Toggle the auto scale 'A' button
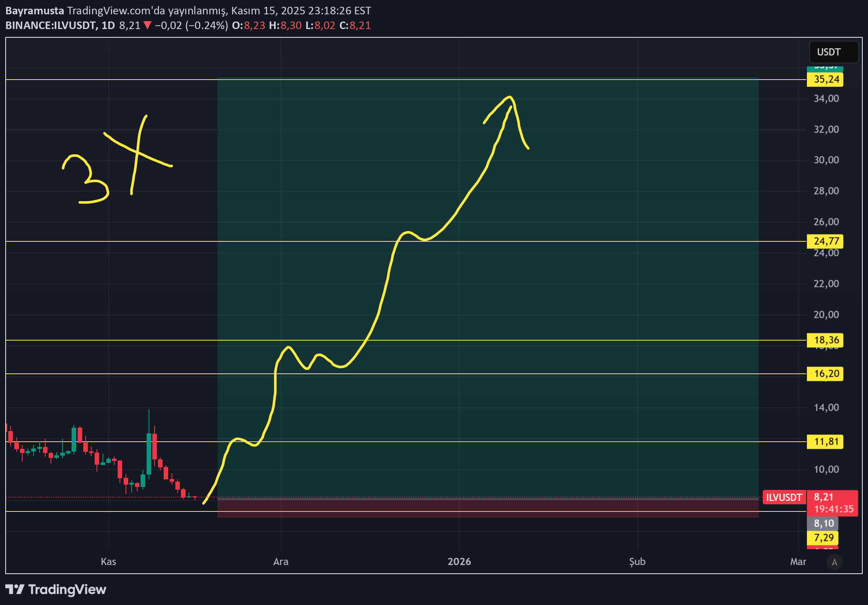868x605 pixels. pyautogui.click(x=834, y=562)
